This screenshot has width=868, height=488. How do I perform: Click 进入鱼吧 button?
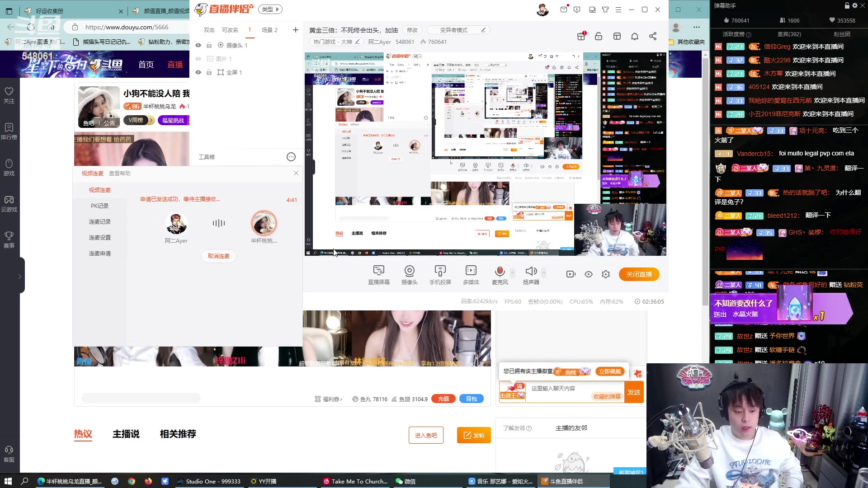[426, 435]
